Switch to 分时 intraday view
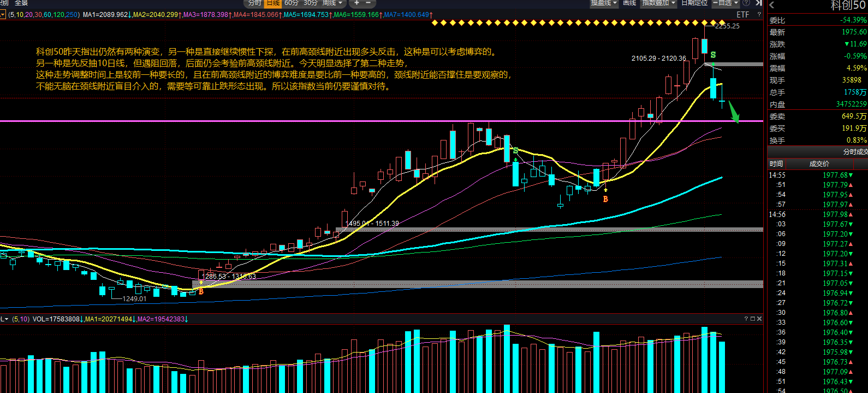Screen dimensions: 868x393 tap(255, 3)
